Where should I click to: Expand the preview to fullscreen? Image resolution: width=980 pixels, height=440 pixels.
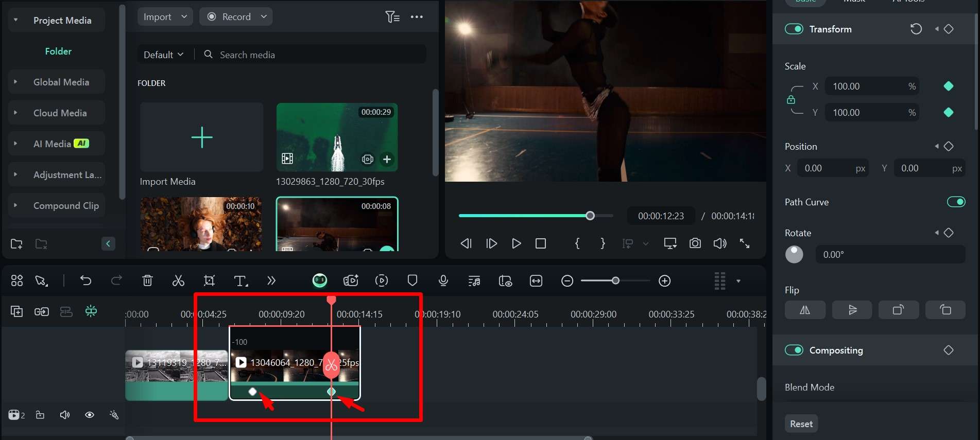point(745,243)
